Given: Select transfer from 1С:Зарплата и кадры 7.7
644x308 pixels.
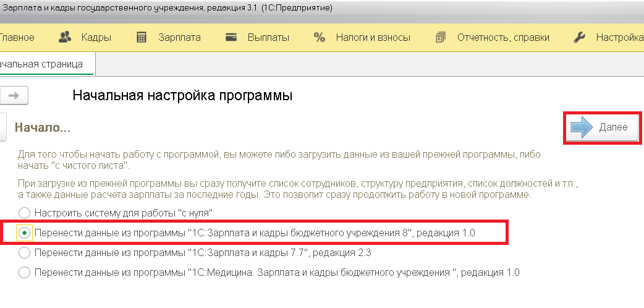Looking at the screenshot, I should (195, 252).
